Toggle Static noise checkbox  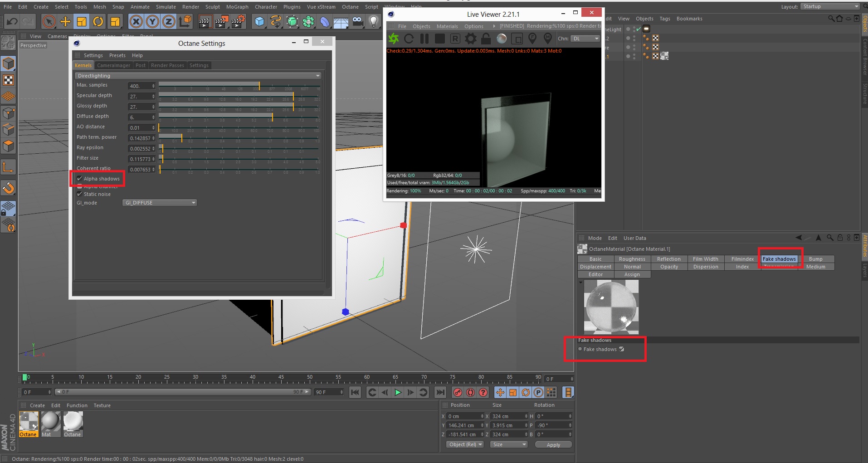(80, 194)
